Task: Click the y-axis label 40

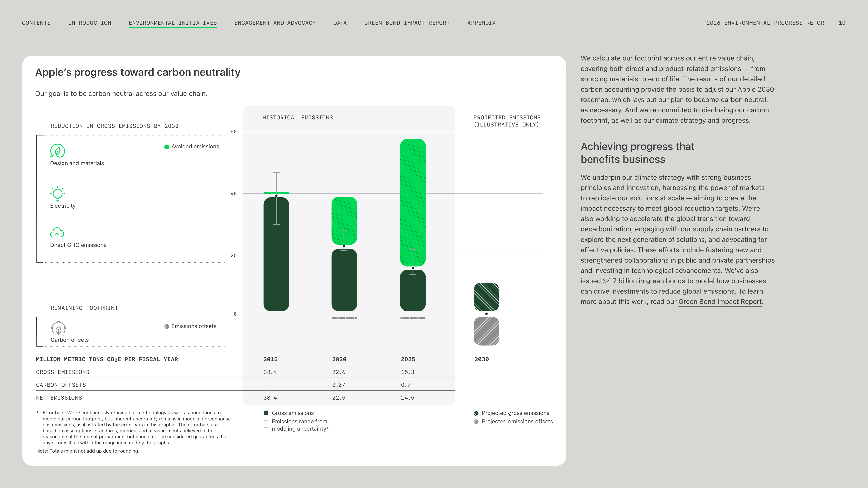Action: coord(234,194)
